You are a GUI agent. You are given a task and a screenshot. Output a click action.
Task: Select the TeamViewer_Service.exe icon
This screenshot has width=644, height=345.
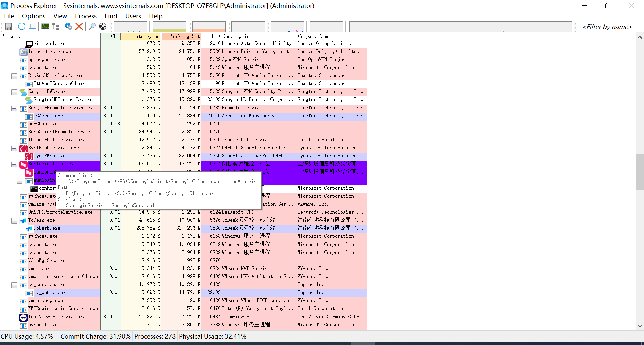23,317
